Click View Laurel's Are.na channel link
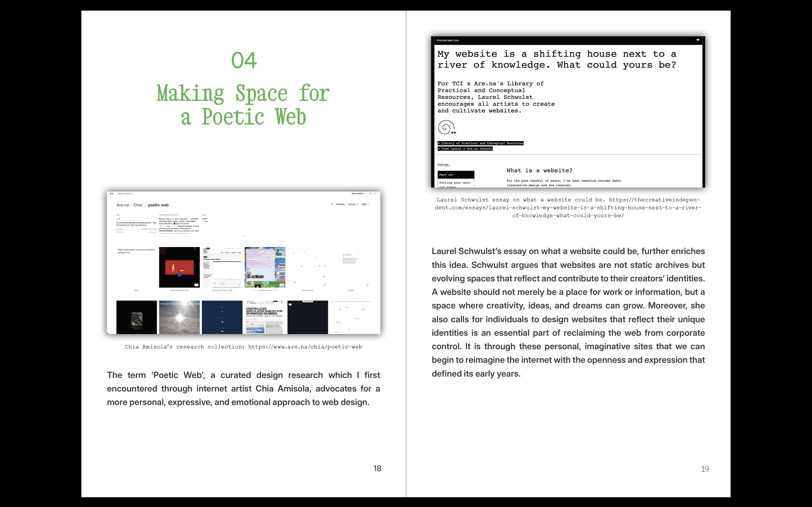This screenshot has width=812, height=507. 465,148
